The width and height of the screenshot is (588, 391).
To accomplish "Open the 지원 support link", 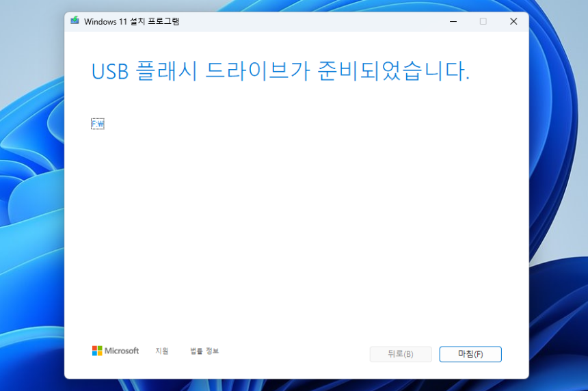I will coord(162,351).
